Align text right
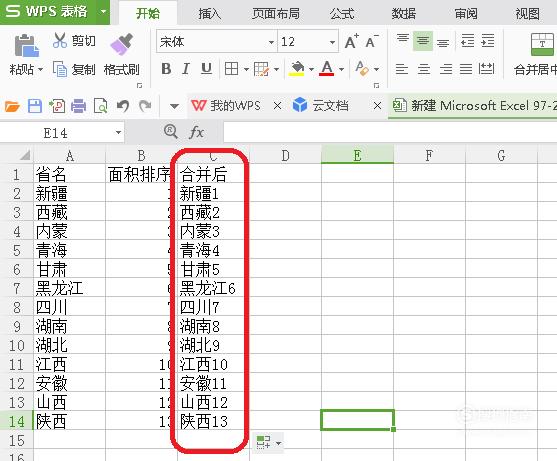This screenshot has height=461, width=557. click(x=446, y=69)
